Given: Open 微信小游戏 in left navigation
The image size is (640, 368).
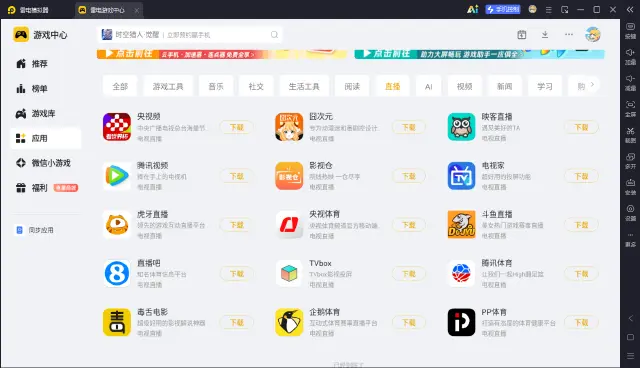Looking at the screenshot, I should [x=46, y=163].
